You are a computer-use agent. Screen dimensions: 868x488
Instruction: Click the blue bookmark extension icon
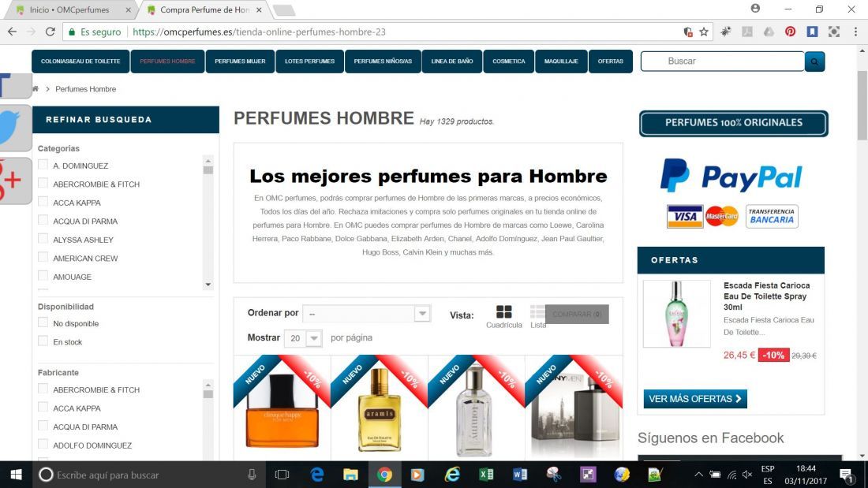pyautogui.click(x=812, y=32)
